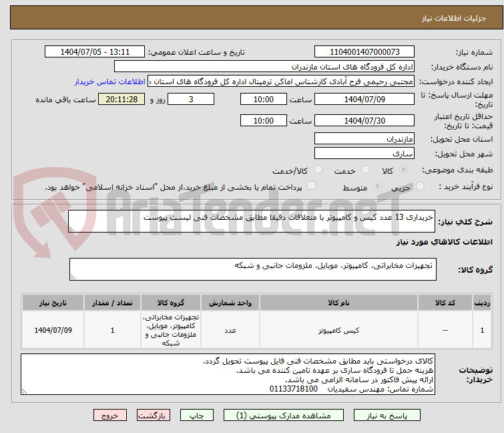504x433 pixels.
Task: Click the response deadline date 1404/07/09 field
Action: click(364, 99)
